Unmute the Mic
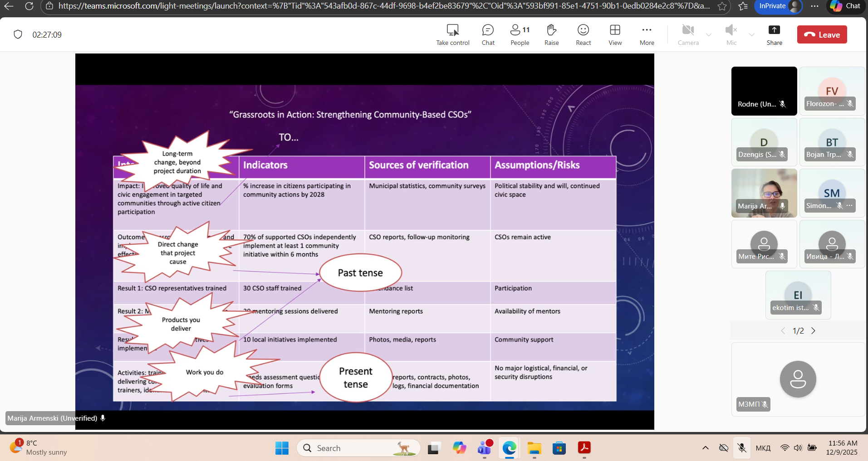The image size is (868, 461). pyautogui.click(x=731, y=35)
